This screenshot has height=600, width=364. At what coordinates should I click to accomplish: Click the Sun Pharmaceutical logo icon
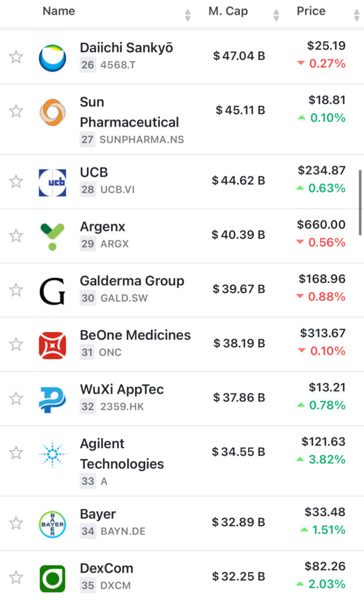(x=52, y=112)
